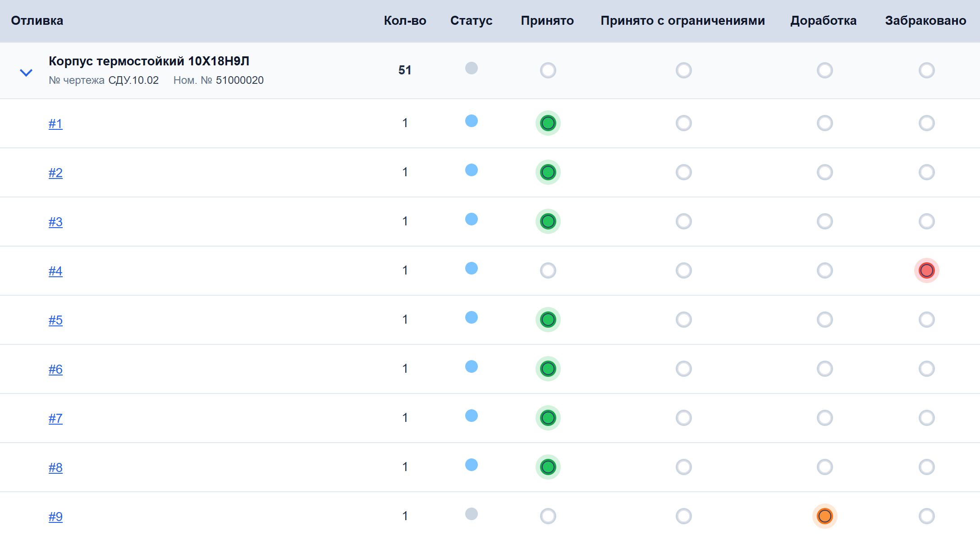The image size is (980, 540).
Task: Mark casting #2 as Доработка
Action: click(x=825, y=172)
